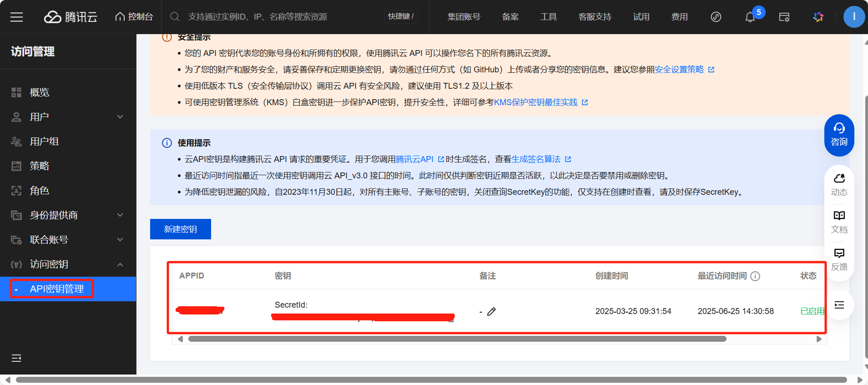Open the 咨询 consultation headset button

[x=839, y=135]
